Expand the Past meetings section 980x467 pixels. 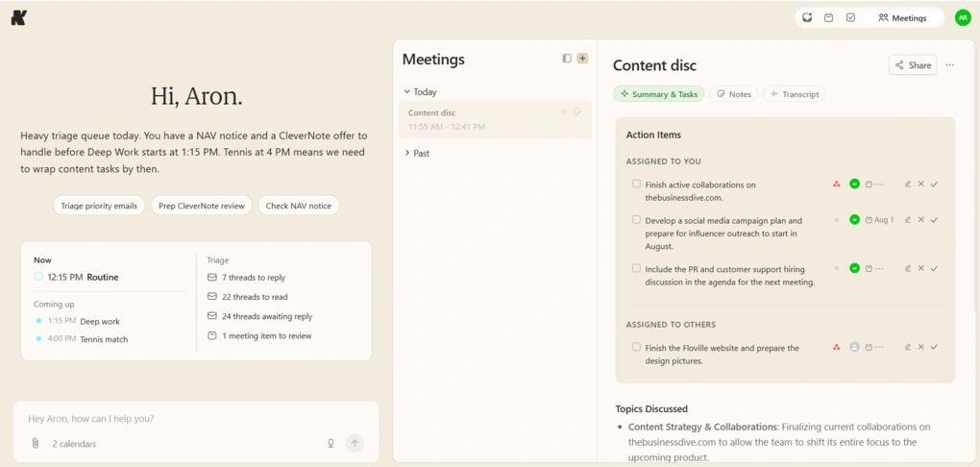point(406,153)
